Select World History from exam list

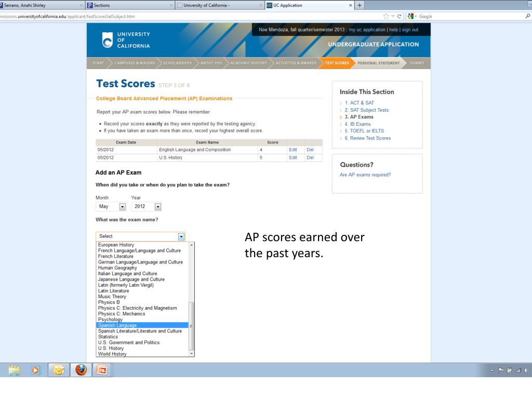coord(142,354)
